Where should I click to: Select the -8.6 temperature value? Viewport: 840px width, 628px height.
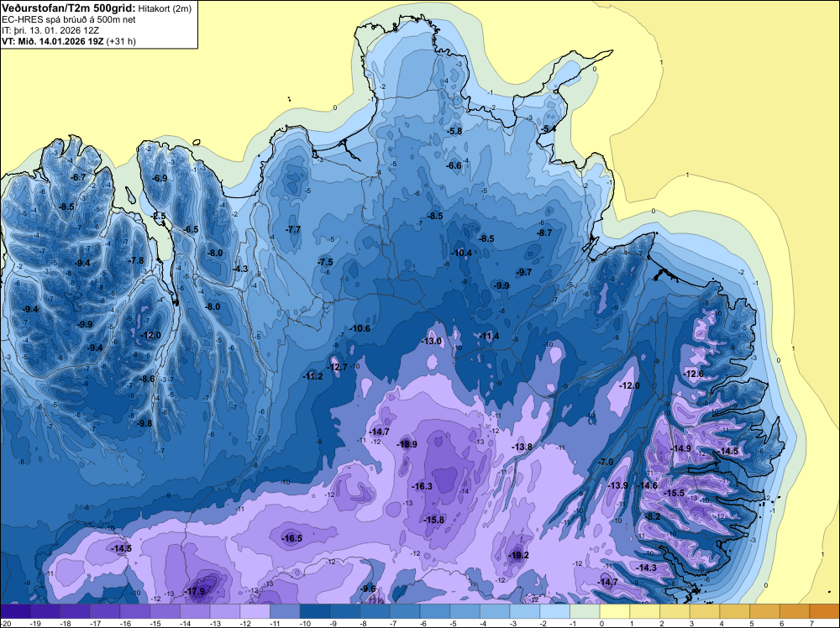click(x=147, y=379)
